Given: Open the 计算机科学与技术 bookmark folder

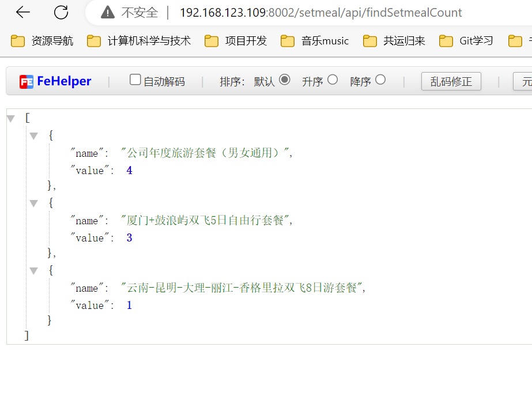Looking at the screenshot, I should point(139,41).
